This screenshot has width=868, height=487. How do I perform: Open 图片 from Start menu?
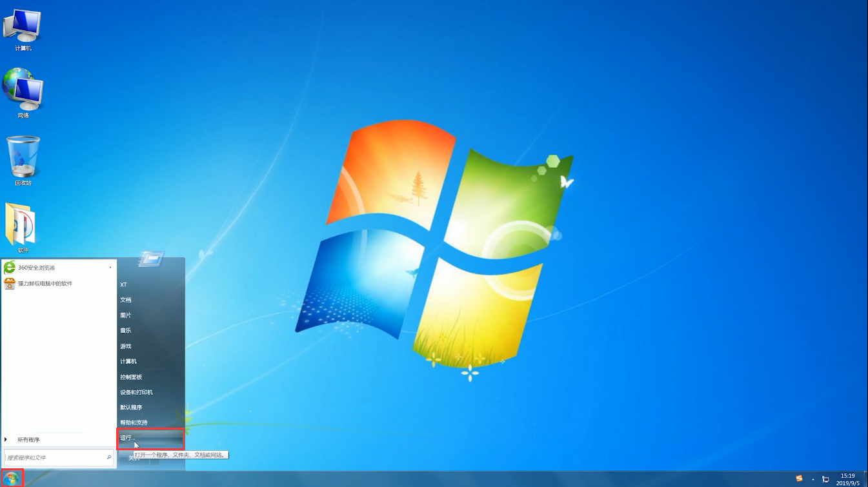pyautogui.click(x=151, y=315)
